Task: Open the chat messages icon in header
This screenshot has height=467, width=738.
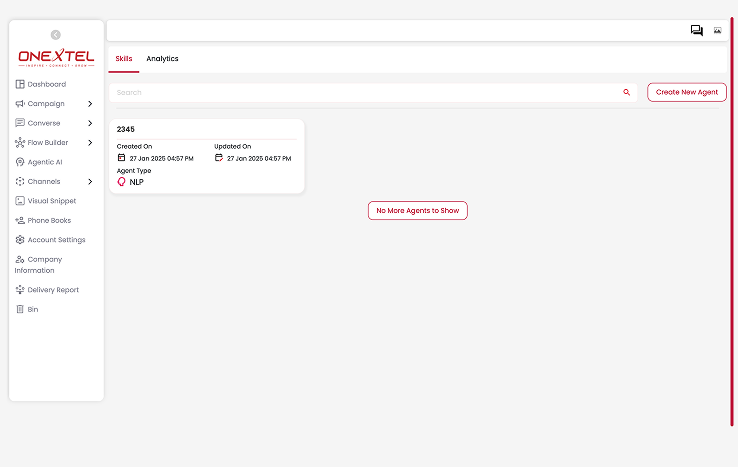Action: click(696, 31)
